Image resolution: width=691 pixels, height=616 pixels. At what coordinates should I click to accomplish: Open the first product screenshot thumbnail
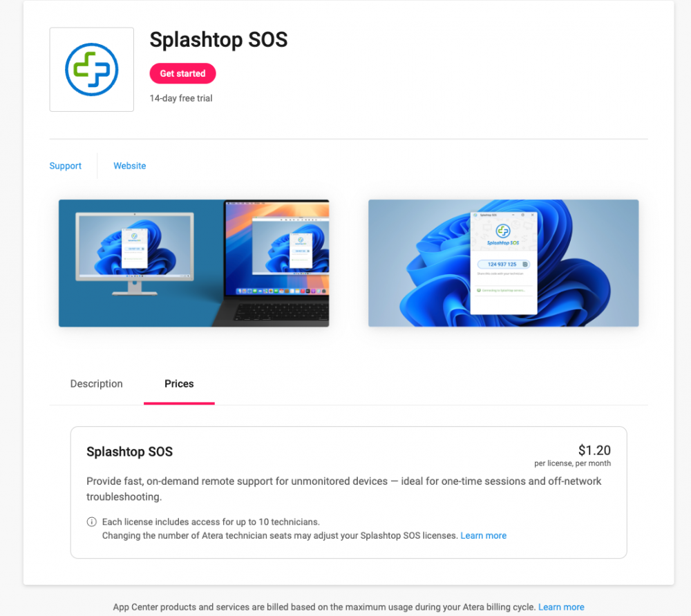(x=194, y=263)
